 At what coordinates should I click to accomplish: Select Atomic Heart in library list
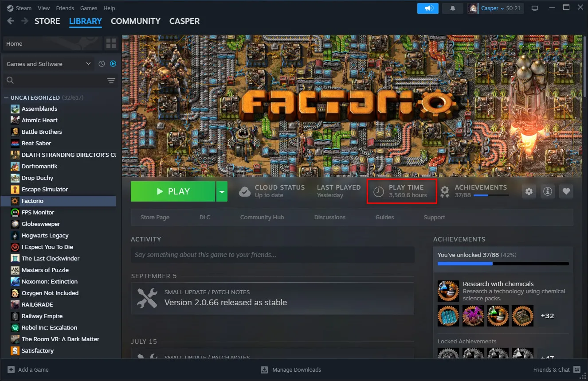point(59,120)
